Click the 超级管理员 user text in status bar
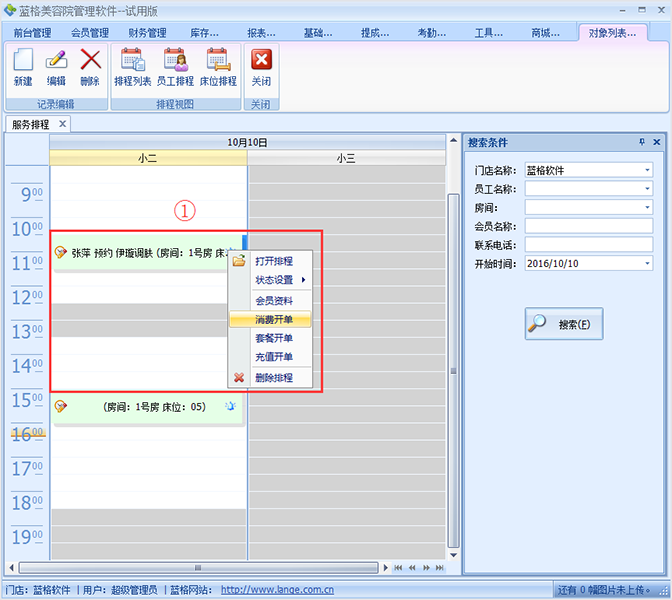The width and height of the screenshot is (672, 600). click(x=134, y=590)
